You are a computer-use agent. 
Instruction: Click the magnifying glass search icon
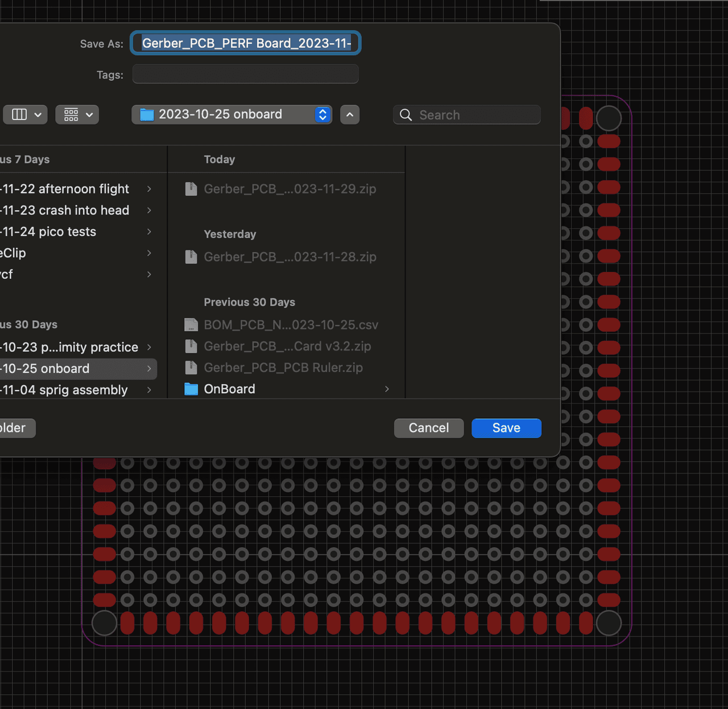tap(406, 115)
